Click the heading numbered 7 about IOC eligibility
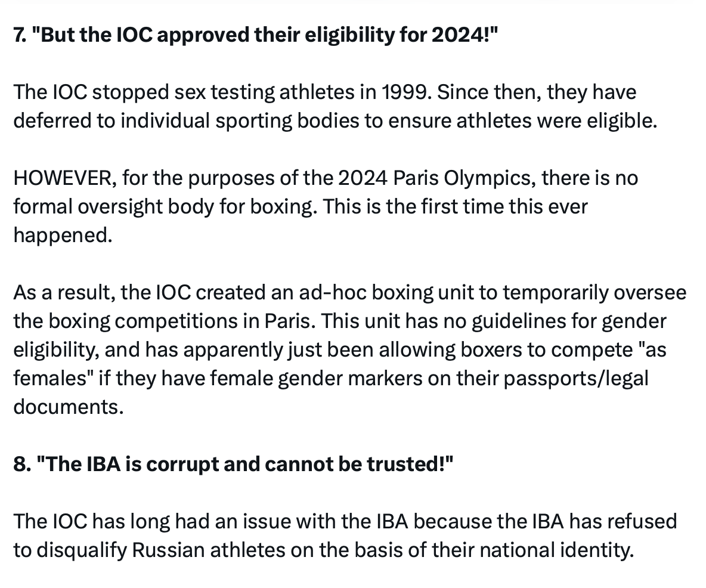This screenshot has height=588, width=706. pyautogui.click(x=255, y=36)
